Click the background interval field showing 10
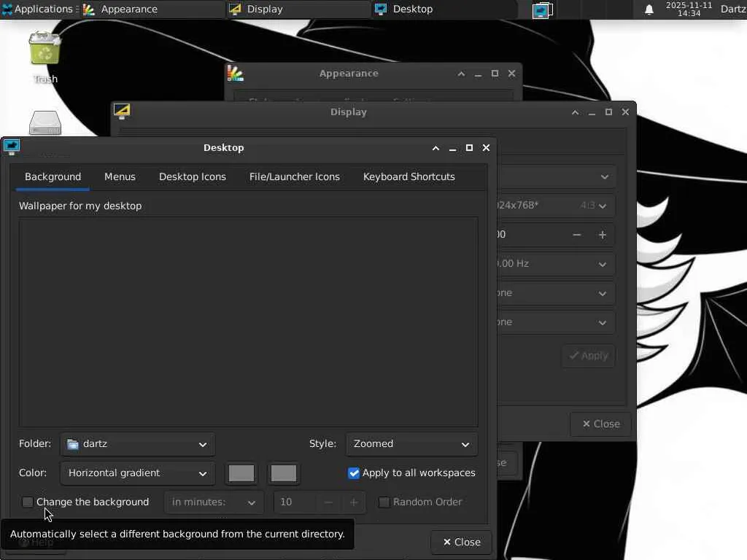The width and height of the screenshot is (747, 560). click(x=295, y=502)
